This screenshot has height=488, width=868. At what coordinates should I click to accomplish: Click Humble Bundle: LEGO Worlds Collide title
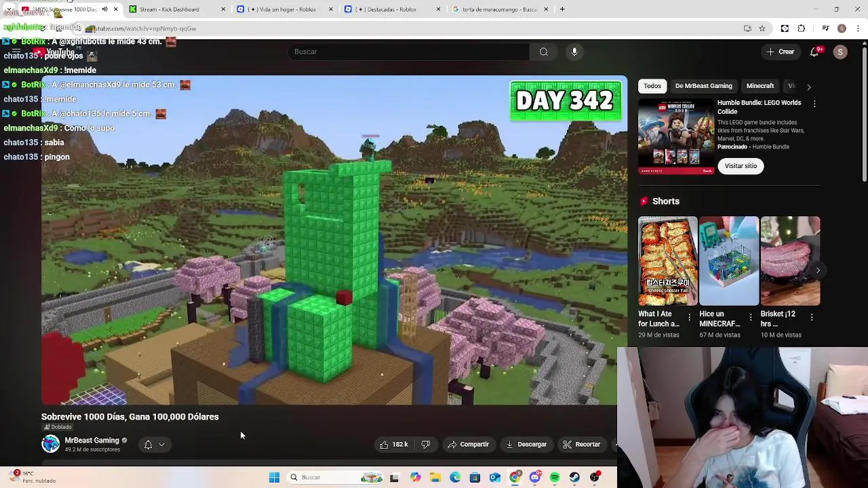pyautogui.click(x=759, y=107)
